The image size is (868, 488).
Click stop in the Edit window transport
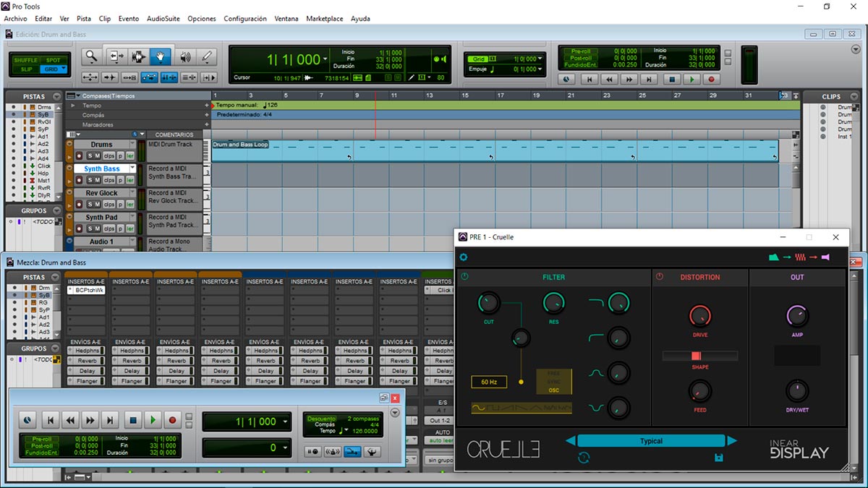(672, 80)
